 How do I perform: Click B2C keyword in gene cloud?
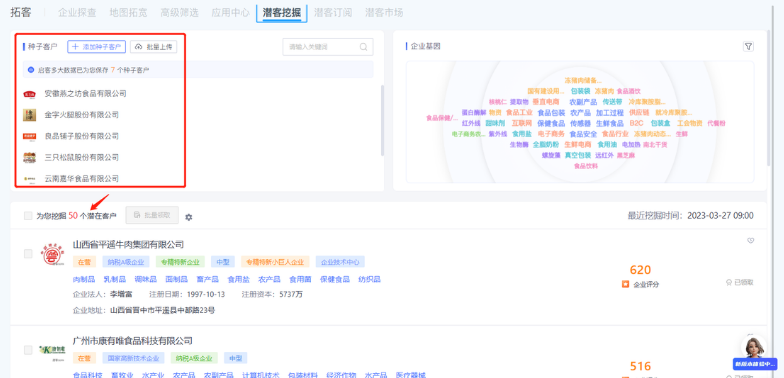tap(636, 123)
